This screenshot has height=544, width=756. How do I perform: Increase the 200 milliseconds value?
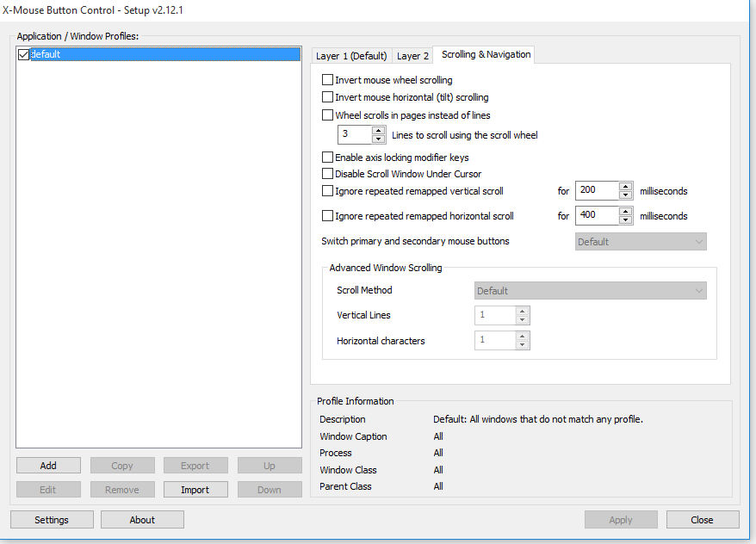tap(626, 187)
